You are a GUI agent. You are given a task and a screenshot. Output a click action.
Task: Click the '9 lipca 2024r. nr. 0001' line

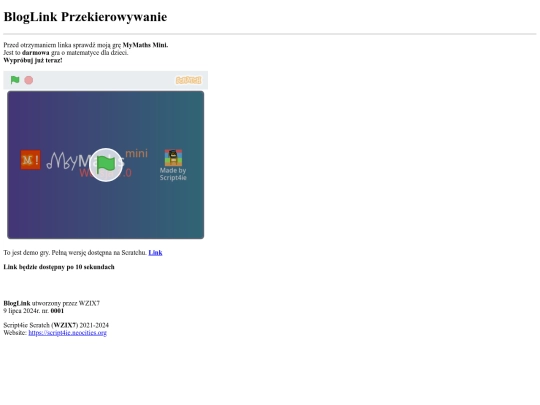tap(34, 311)
